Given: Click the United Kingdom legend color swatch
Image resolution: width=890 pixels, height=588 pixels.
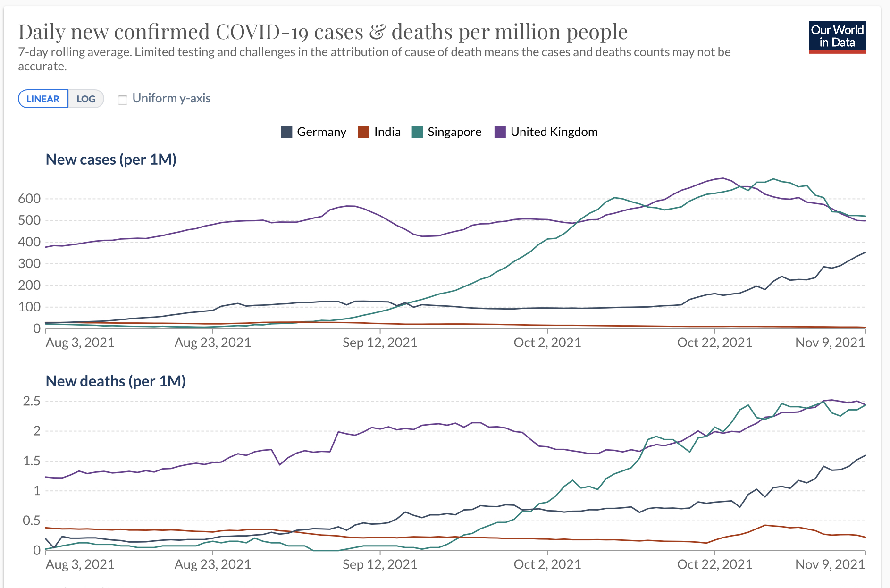Looking at the screenshot, I should (x=500, y=132).
